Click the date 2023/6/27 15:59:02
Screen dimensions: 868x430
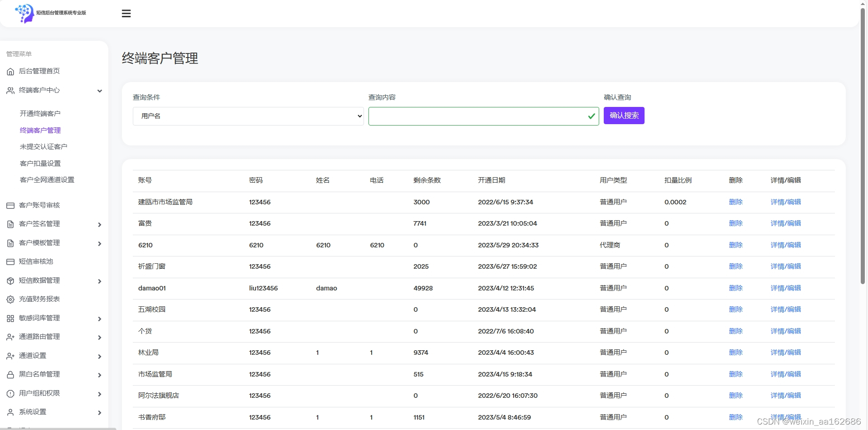click(507, 266)
